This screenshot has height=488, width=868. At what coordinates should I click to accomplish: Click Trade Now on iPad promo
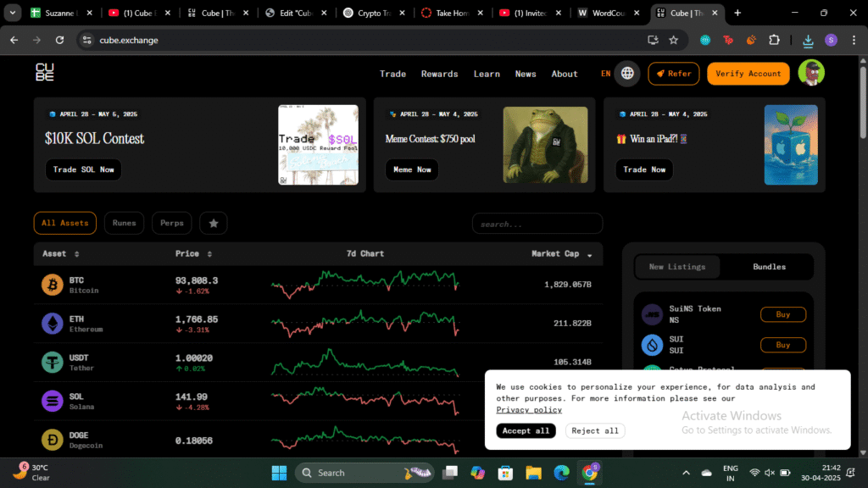point(644,169)
